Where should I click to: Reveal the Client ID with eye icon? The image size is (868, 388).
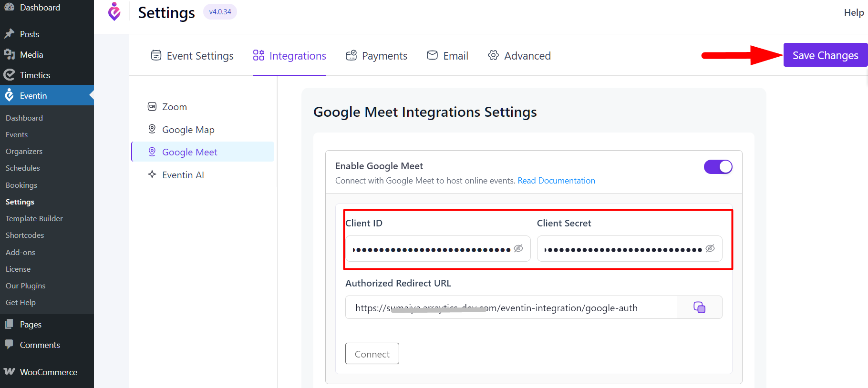point(518,248)
